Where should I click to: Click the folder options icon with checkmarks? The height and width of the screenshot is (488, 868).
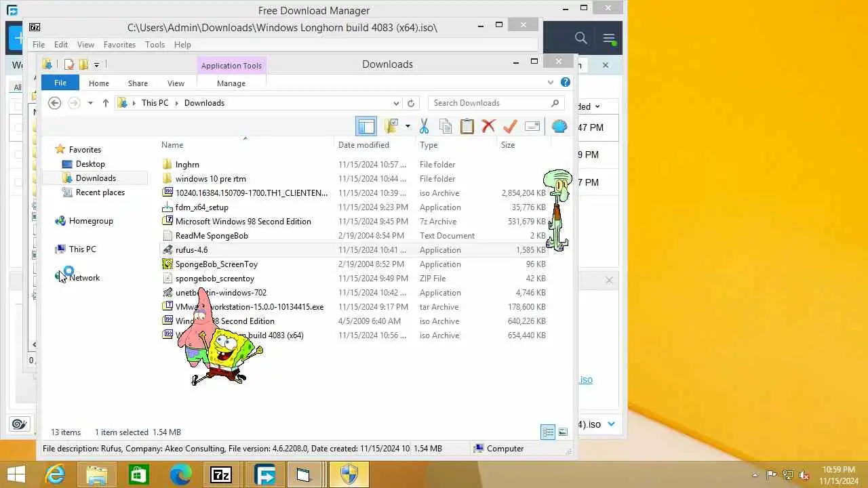pos(391,126)
